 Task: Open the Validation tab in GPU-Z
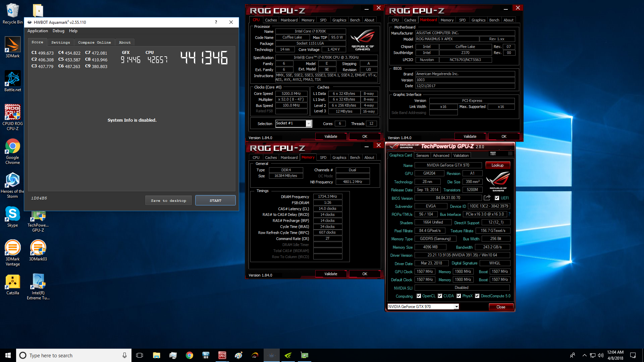[x=461, y=156]
